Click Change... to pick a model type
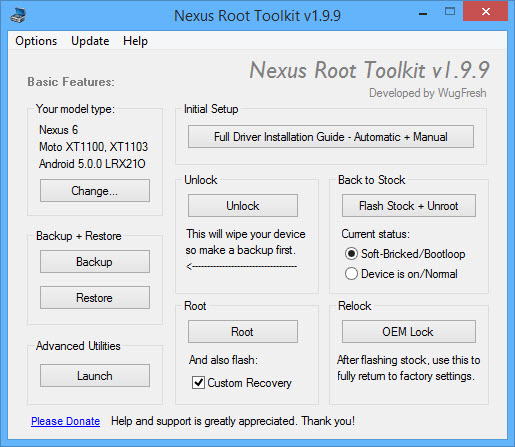 point(95,191)
